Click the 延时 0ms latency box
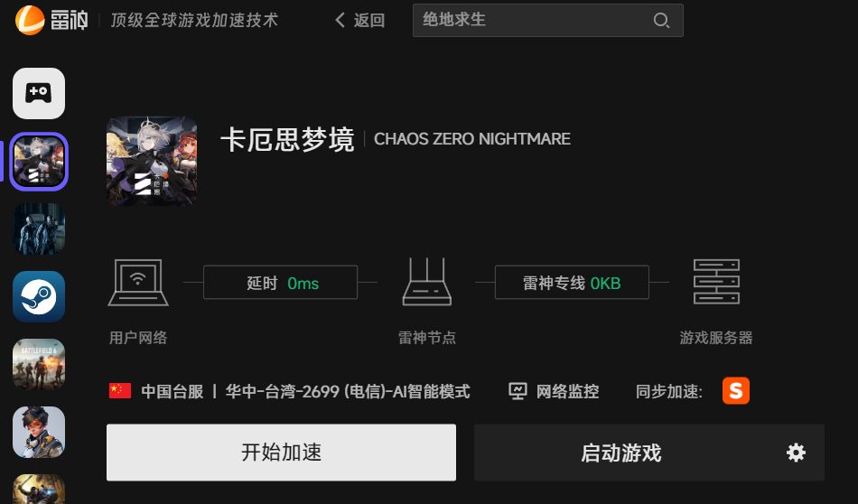 click(x=280, y=283)
